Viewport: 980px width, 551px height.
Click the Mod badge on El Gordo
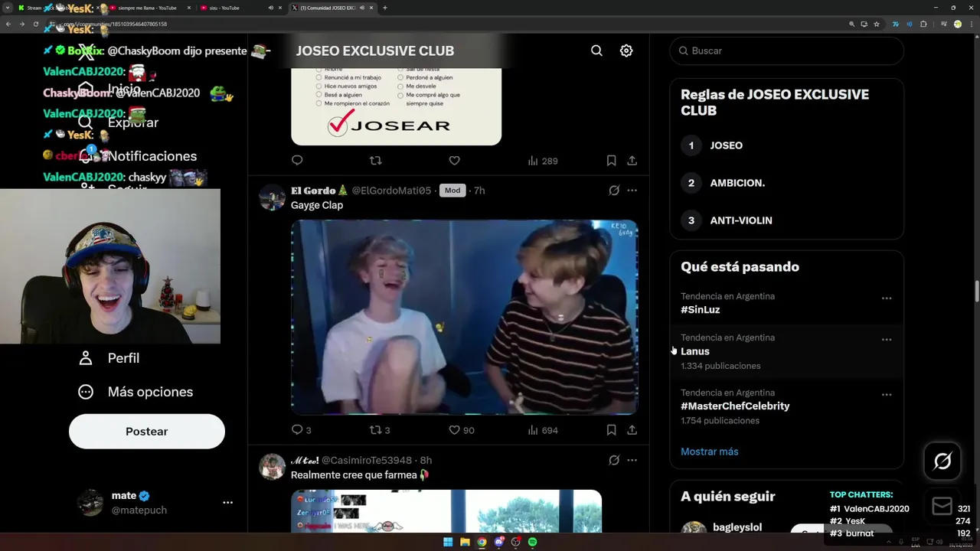point(452,191)
